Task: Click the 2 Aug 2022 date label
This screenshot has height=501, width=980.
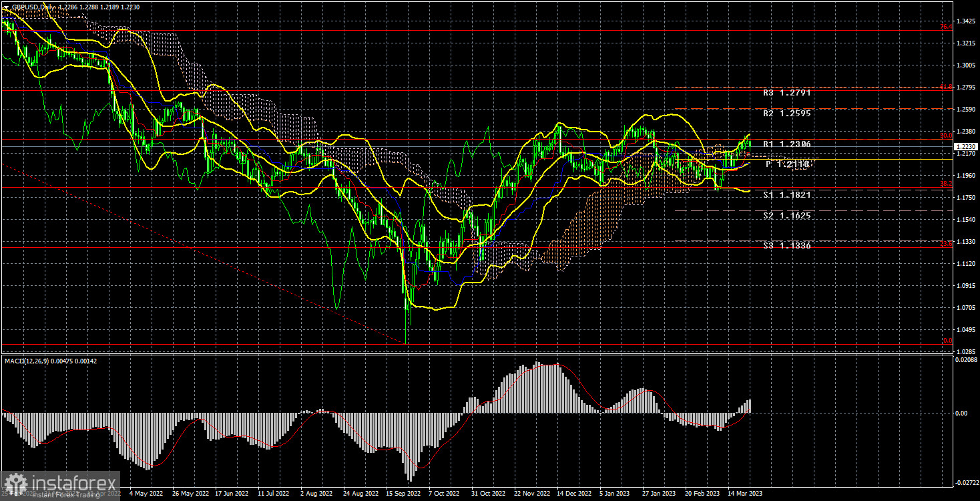Action: pos(317,494)
